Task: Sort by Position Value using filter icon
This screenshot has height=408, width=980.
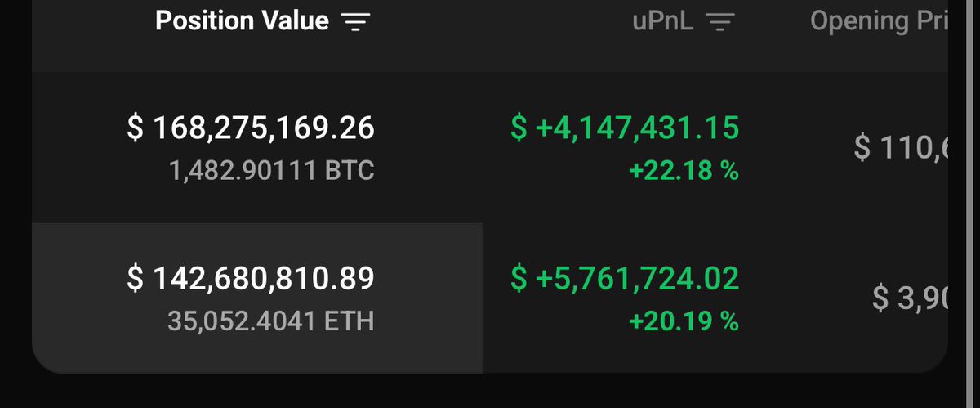Action: [x=356, y=22]
